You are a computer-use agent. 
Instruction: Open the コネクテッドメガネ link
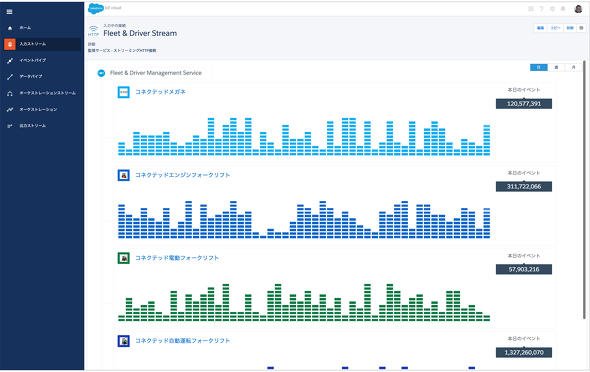coord(160,92)
